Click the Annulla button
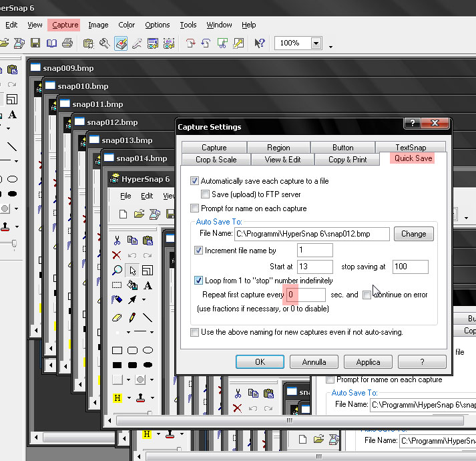Viewport: 476px width, 461px height. [314, 362]
